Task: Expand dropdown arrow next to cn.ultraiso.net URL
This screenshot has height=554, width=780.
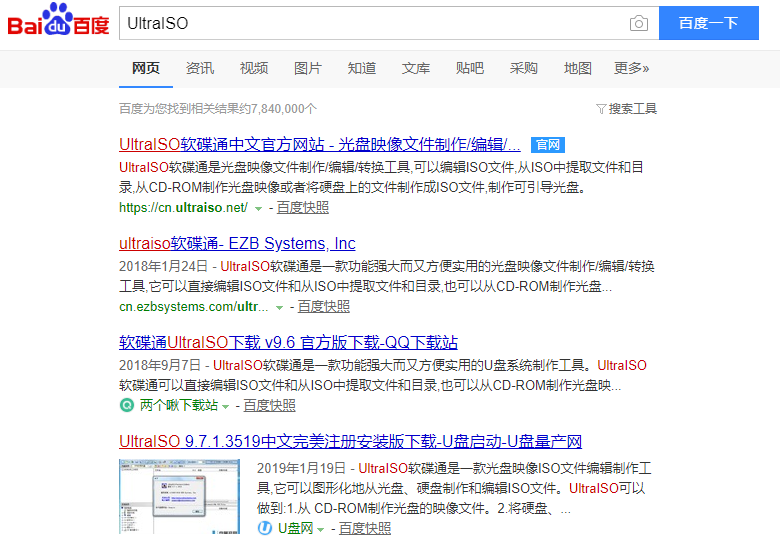Action: [258, 209]
